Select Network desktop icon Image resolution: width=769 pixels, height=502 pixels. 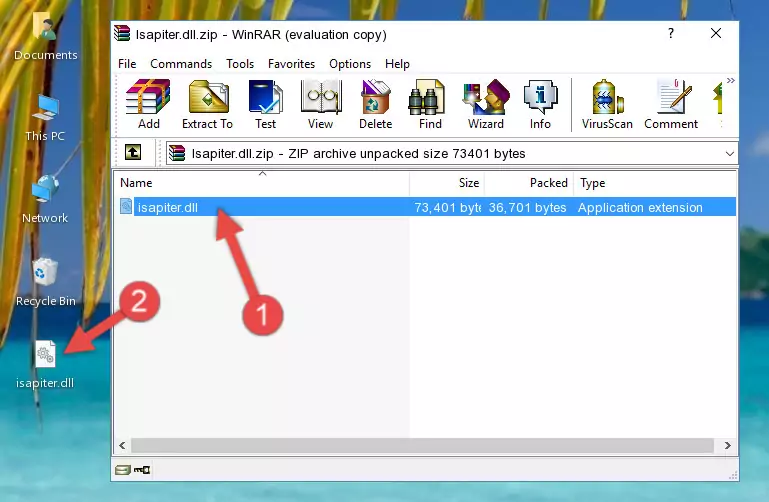pyautogui.click(x=45, y=200)
